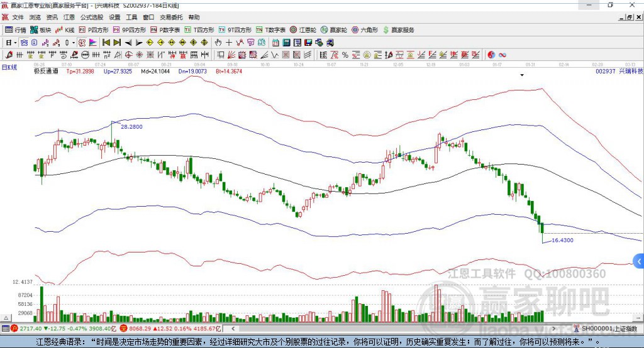Open the 窗口 menu

pos(148,17)
